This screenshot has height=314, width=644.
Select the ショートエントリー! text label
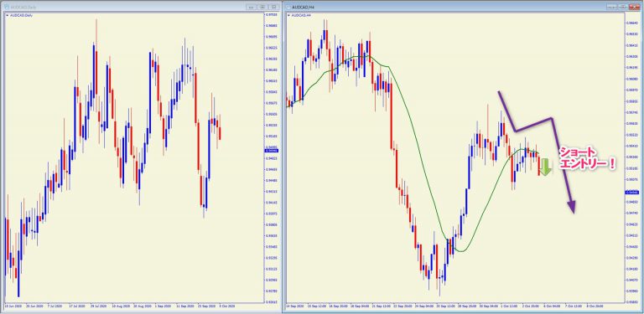click(587, 158)
